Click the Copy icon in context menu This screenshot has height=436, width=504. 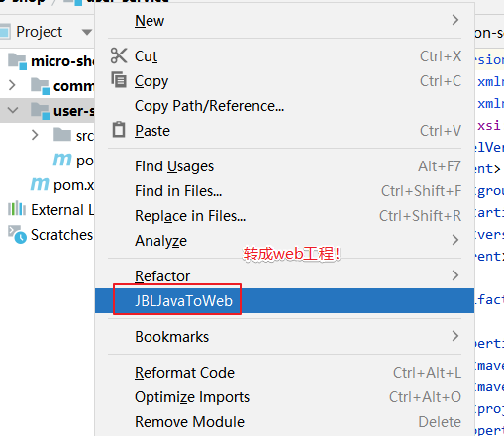coord(119,80)
